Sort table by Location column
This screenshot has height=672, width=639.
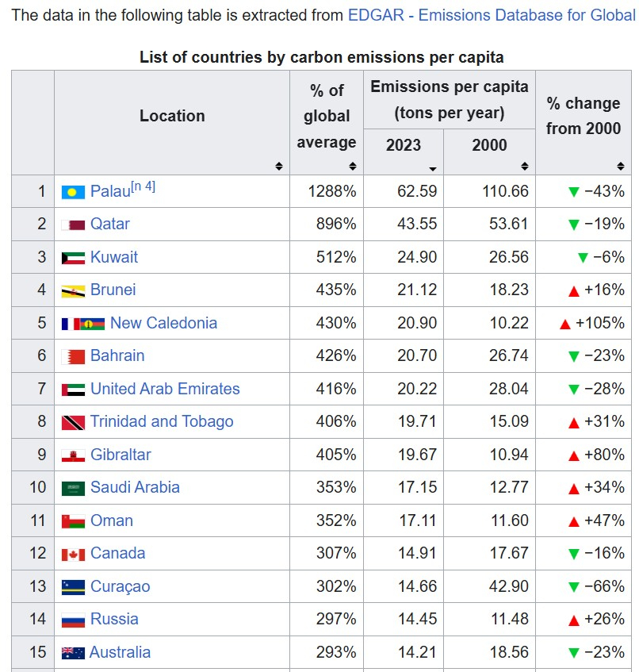tap(279, 167)
